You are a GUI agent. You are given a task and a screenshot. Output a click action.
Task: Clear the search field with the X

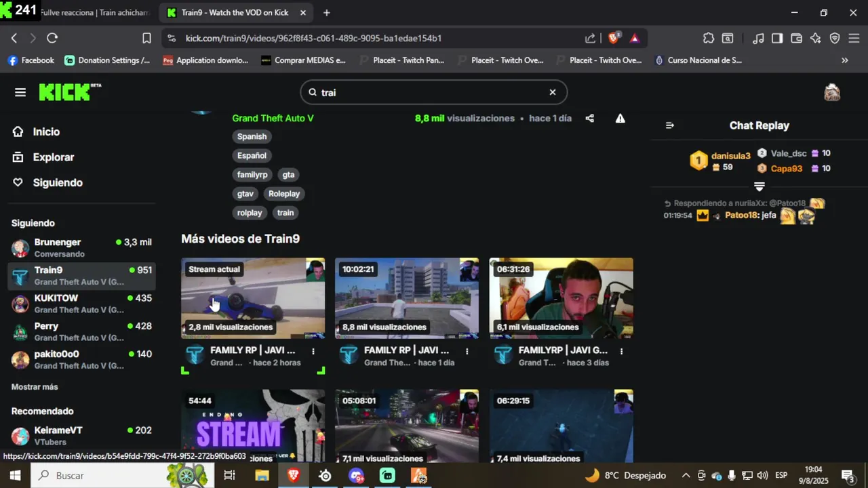(552, 92)
